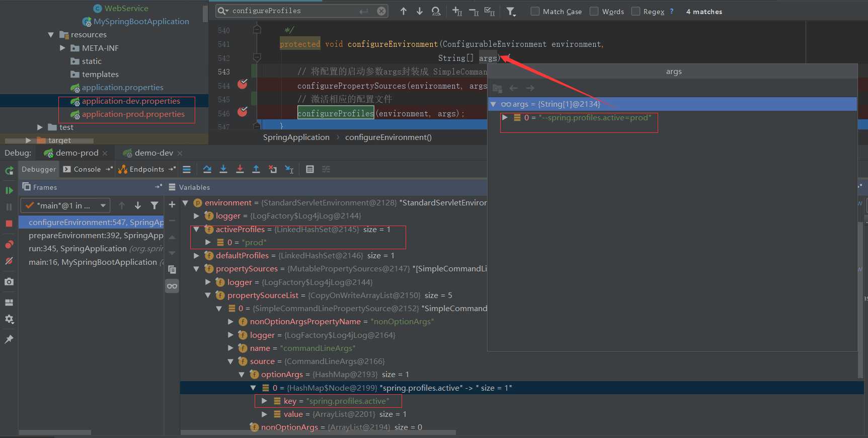Filter the frames list
Screen dimensions: 868x438
point(154,205)
